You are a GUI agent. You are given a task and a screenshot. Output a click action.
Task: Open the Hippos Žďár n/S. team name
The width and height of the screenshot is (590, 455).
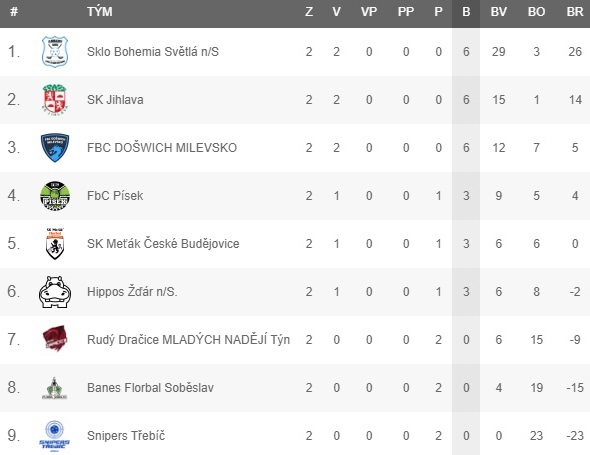coord(132,292)
